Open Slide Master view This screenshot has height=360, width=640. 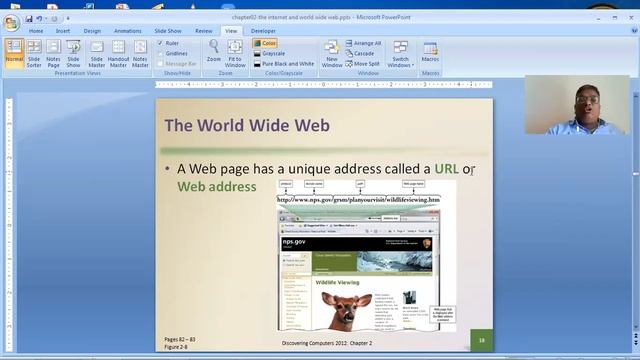coord(97,53)
